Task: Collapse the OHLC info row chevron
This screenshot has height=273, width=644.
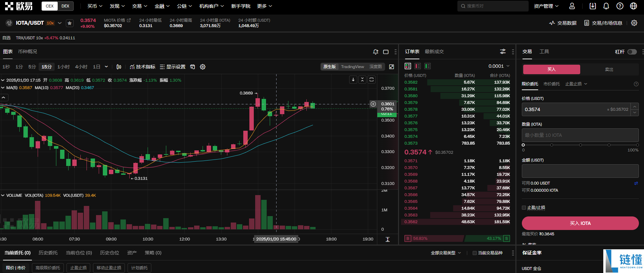Action: pyautogui.click(x=3, y=80)
